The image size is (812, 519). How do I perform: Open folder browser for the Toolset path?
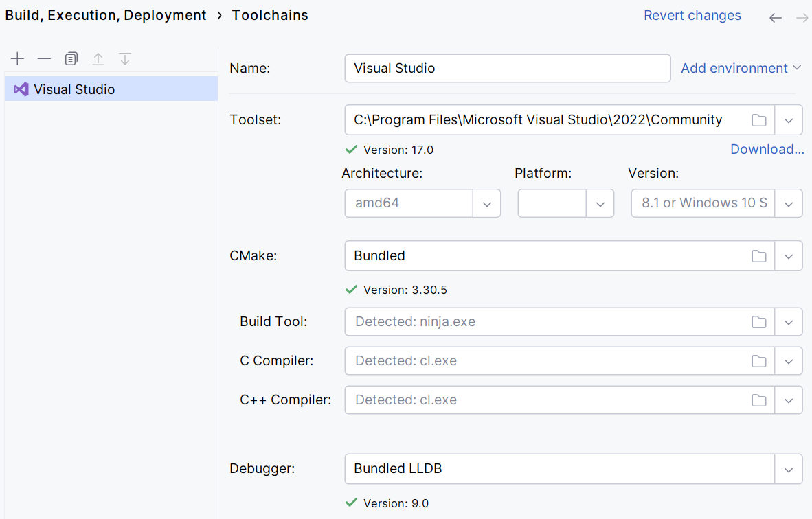pyautogui.click(x=758, y=119)
